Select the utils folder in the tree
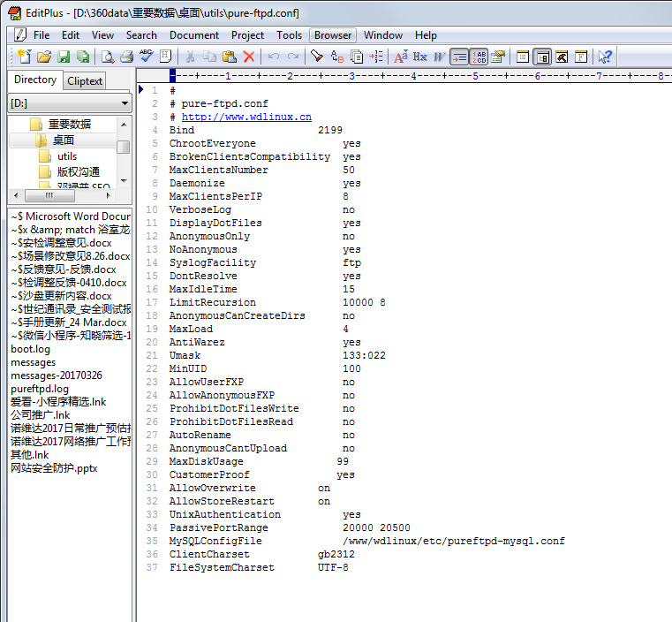The width and height of the screenshot is (672, 622). point(67,156)
